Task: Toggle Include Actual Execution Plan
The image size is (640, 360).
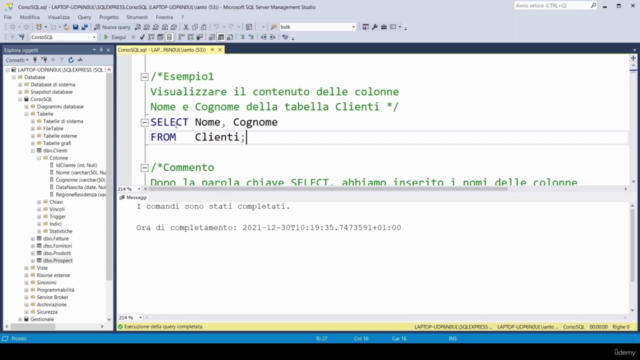Action: [x=181, y=37]
